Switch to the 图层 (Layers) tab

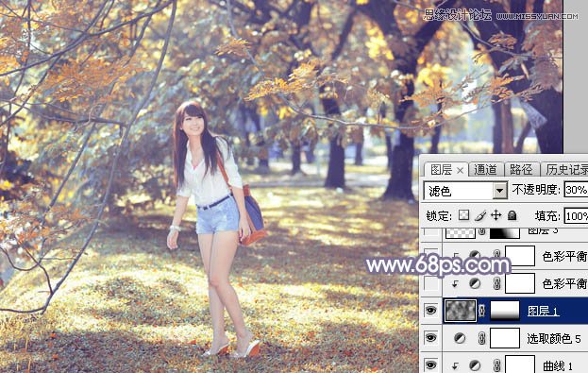click(x=441, y=170)
